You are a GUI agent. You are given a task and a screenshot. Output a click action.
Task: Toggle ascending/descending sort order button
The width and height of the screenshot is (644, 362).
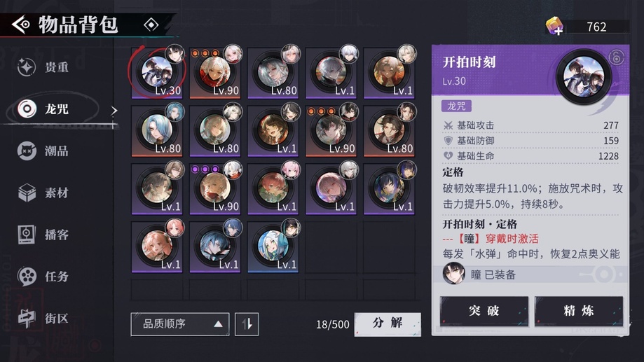coord(247,324)
